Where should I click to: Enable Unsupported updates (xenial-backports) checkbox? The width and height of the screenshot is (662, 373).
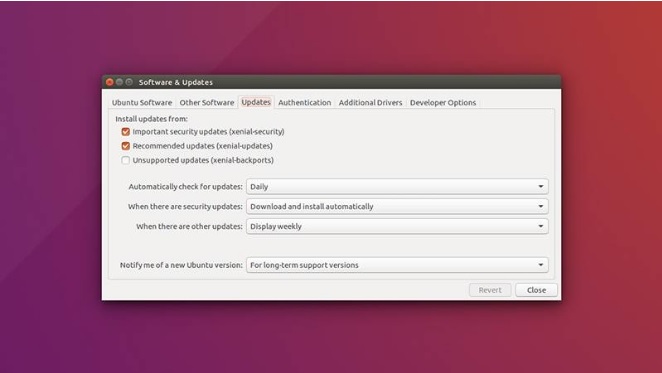(125, 161)
